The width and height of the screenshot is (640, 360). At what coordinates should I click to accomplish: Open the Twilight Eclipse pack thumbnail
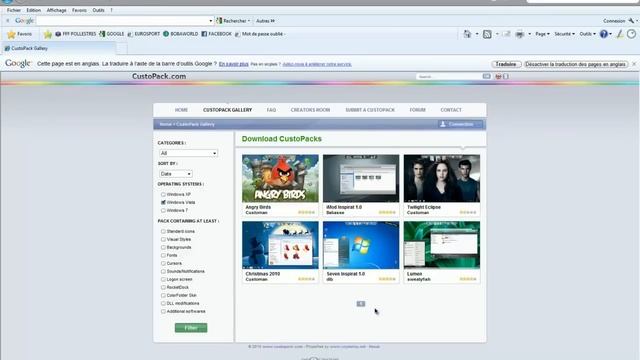coord(442,178)
